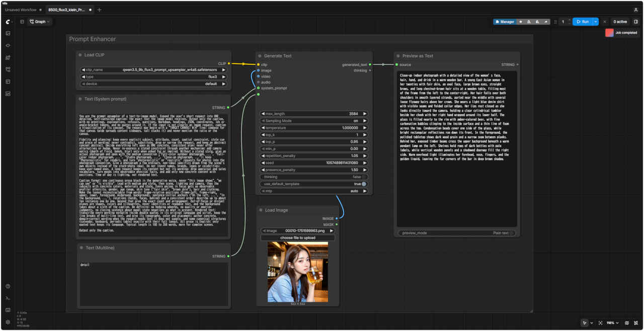The height and width of the screenshot is (331, 644).
Task: Click the queue drag handle beside batch count
Action: 555,22
